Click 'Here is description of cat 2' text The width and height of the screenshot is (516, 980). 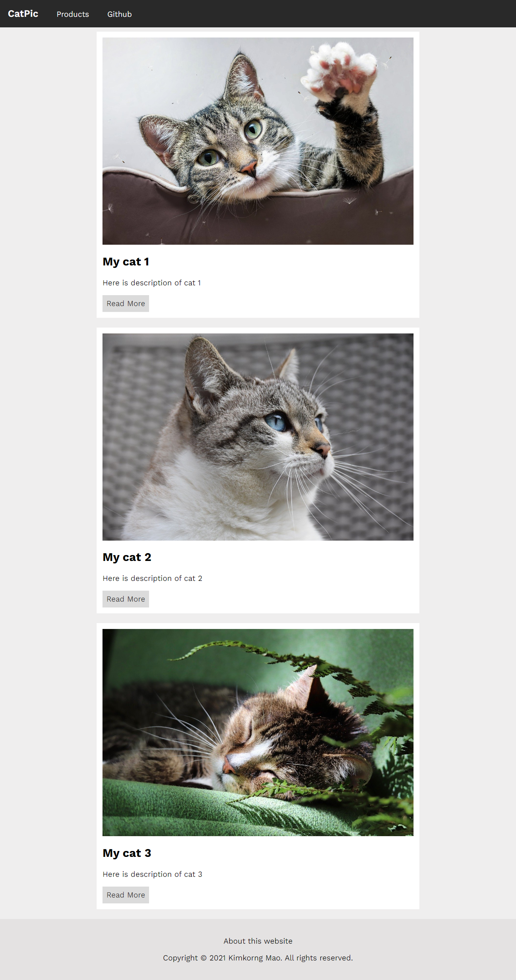[153, 578]
